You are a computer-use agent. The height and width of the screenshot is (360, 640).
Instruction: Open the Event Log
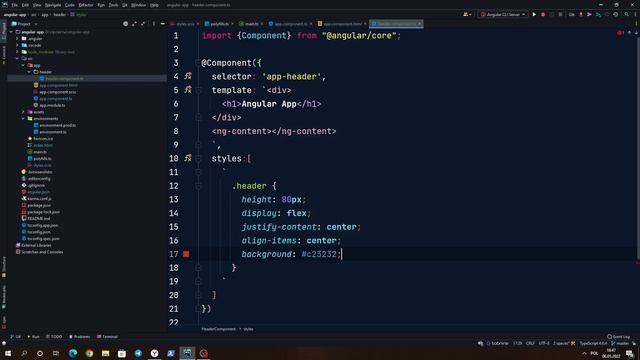click(618, 337)
